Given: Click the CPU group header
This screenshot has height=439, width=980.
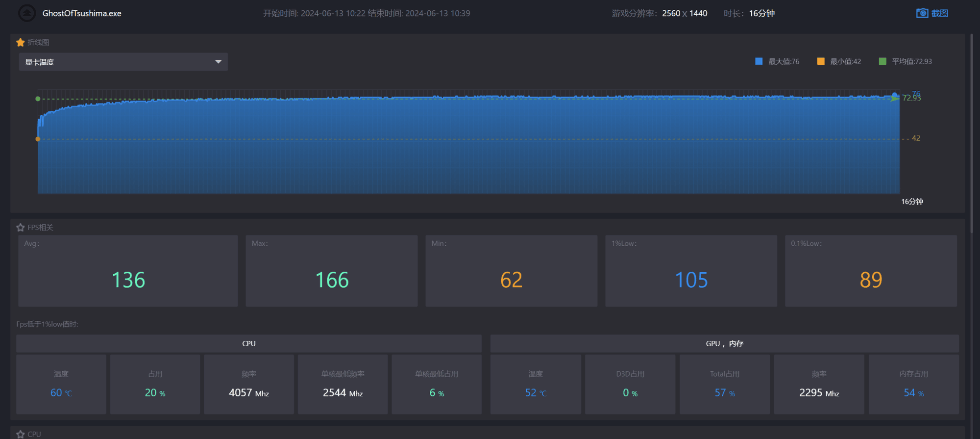Looking at the screenshot, I should pos(249,343).
